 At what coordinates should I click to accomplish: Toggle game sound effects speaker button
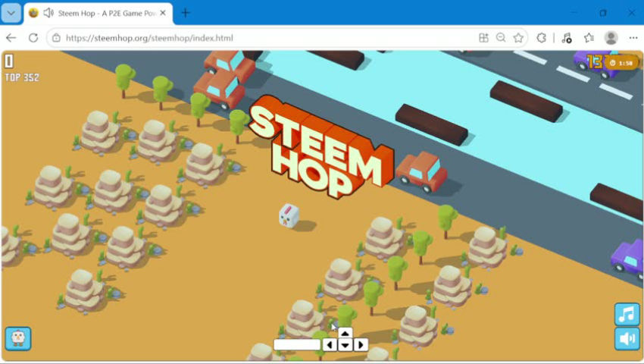coord(627,338)
